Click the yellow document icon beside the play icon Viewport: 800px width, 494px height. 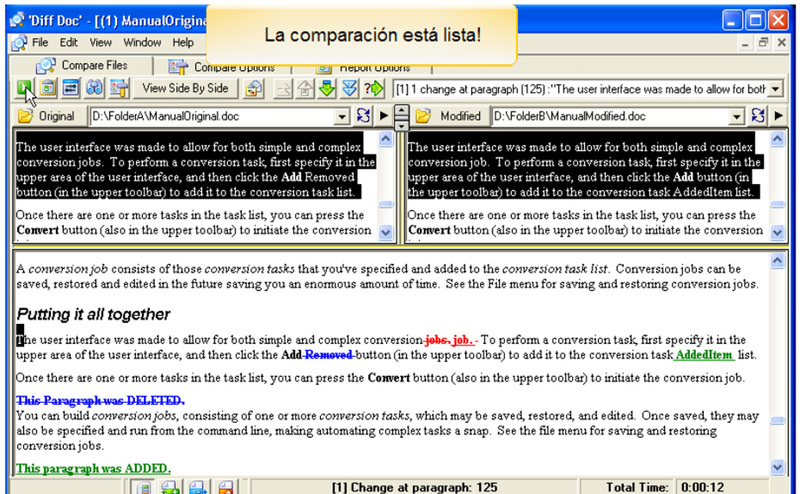(x=47, y=88)
